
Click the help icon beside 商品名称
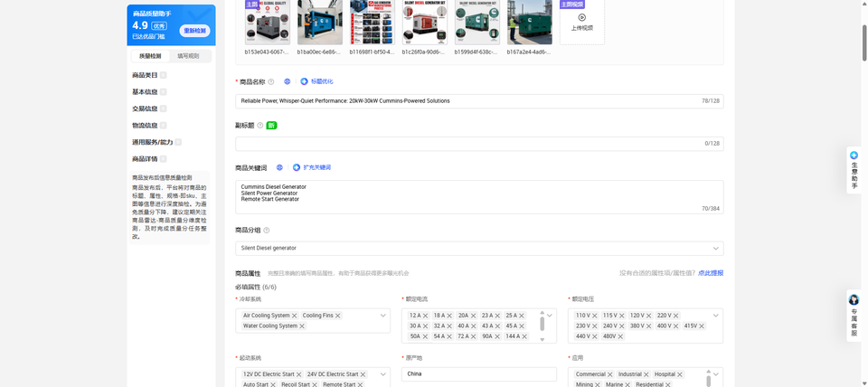[271, 82]
